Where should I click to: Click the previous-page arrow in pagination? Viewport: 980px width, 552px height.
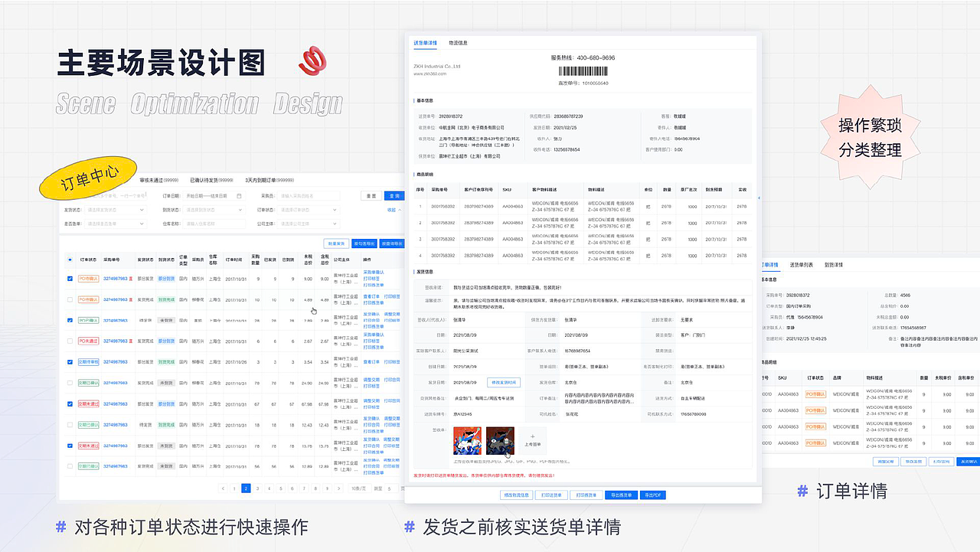[223, 488]
